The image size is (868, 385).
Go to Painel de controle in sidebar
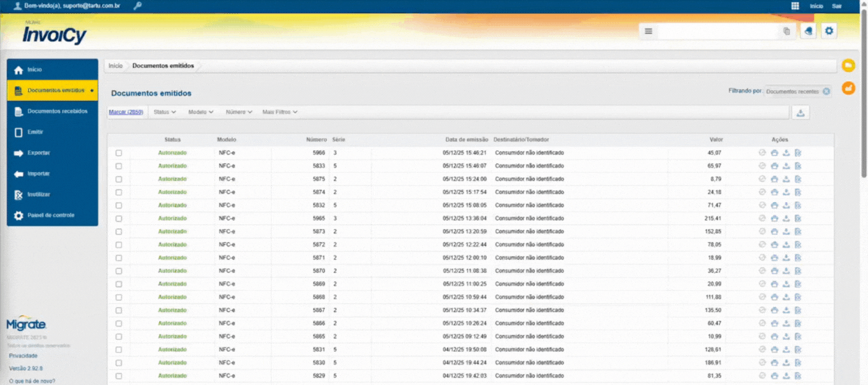tap(51, 215)
